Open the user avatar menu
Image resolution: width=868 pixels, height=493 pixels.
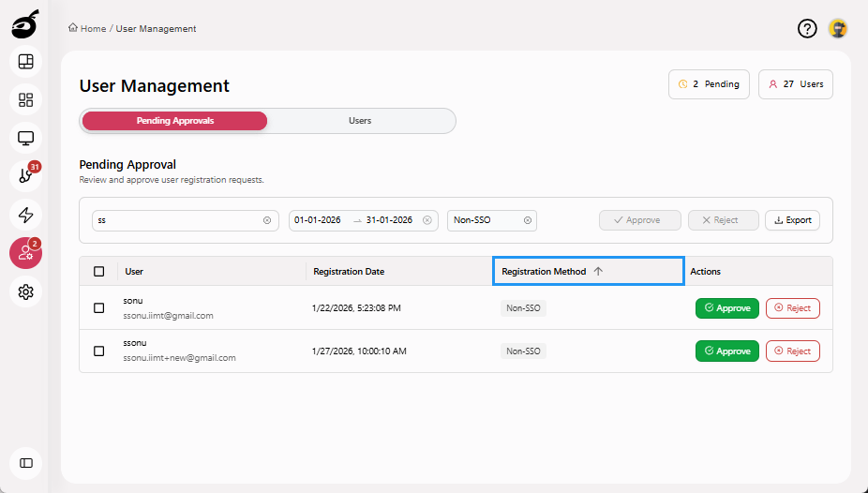(838, 28)
